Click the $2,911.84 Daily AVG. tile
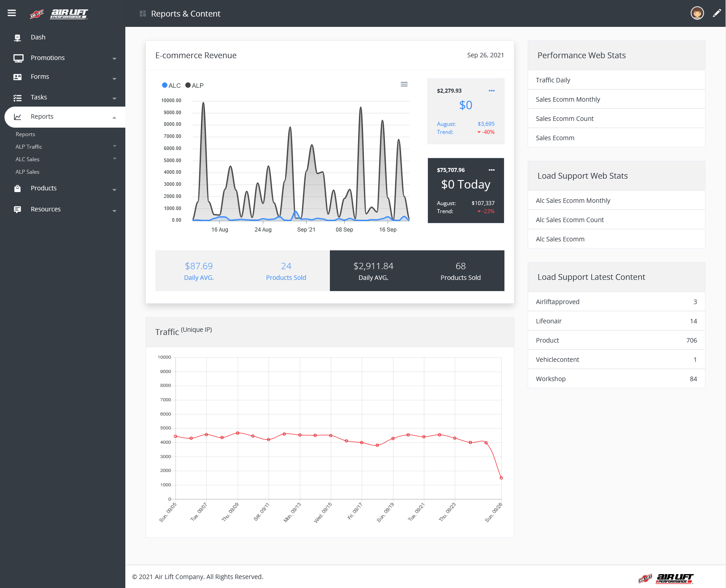Image resolution: width=726 pixels, height=588 pixels. [373, 271]
